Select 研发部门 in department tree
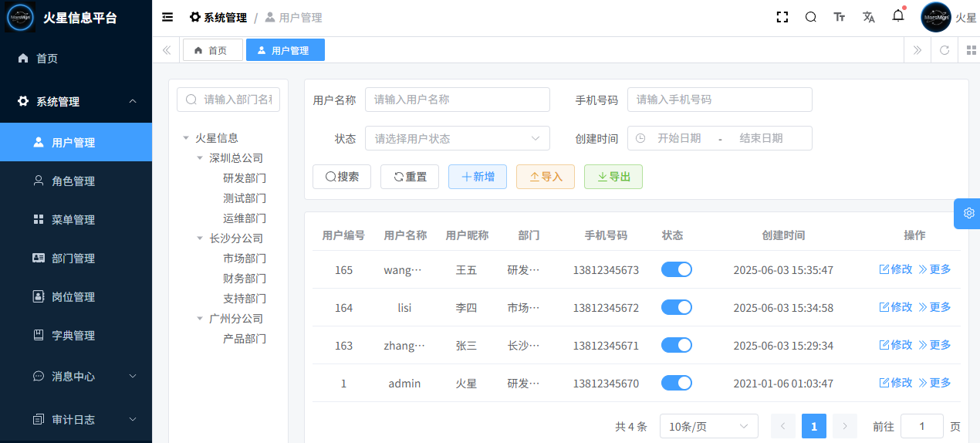 tap(245, 178)
